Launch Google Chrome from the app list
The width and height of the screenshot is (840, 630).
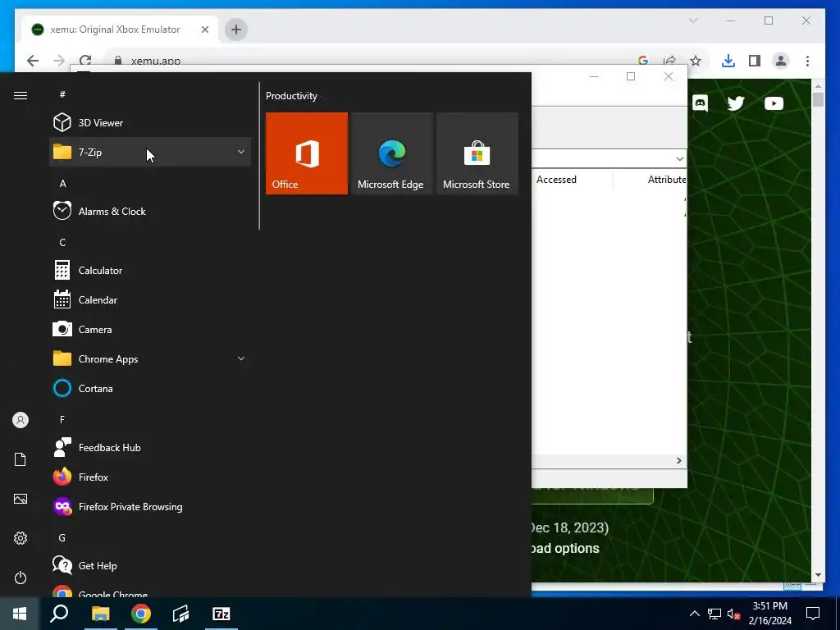tap(150, 591)
